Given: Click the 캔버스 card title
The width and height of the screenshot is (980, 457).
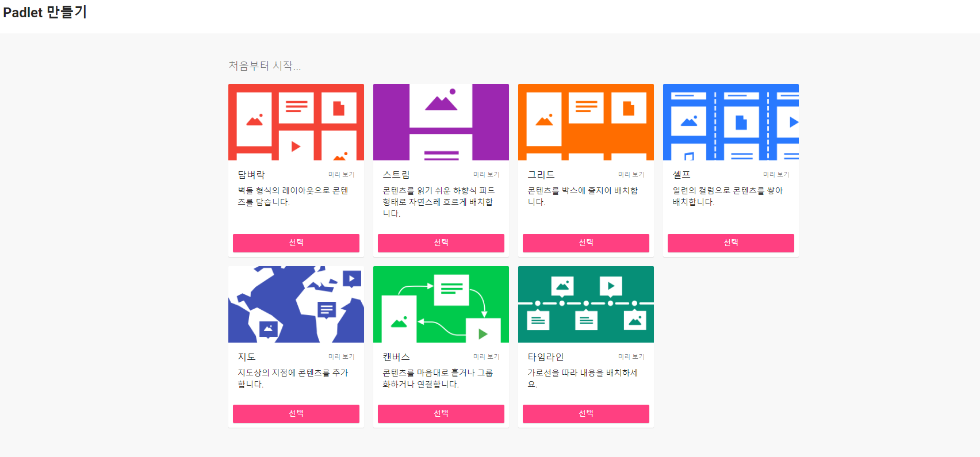Looking at the screenshot, I should 396,356.
